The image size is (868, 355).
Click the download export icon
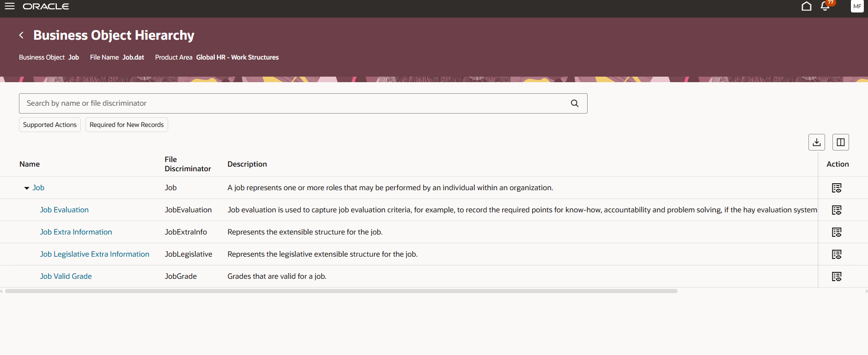click(x=816, y=142)
